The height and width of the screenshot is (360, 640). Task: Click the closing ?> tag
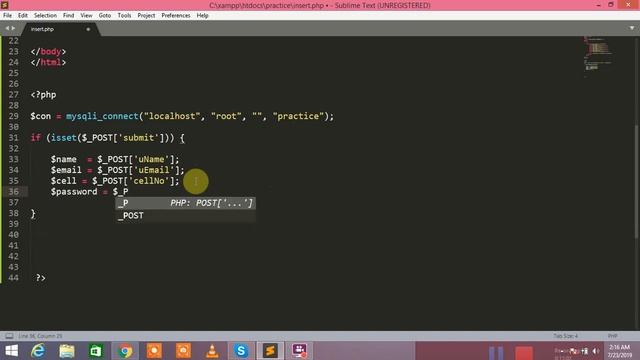pyautogui.click(x=40, y=278)
